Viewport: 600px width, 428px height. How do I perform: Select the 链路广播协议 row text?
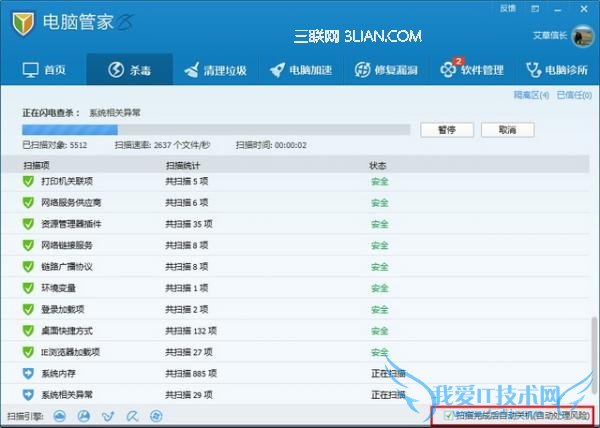67,267
